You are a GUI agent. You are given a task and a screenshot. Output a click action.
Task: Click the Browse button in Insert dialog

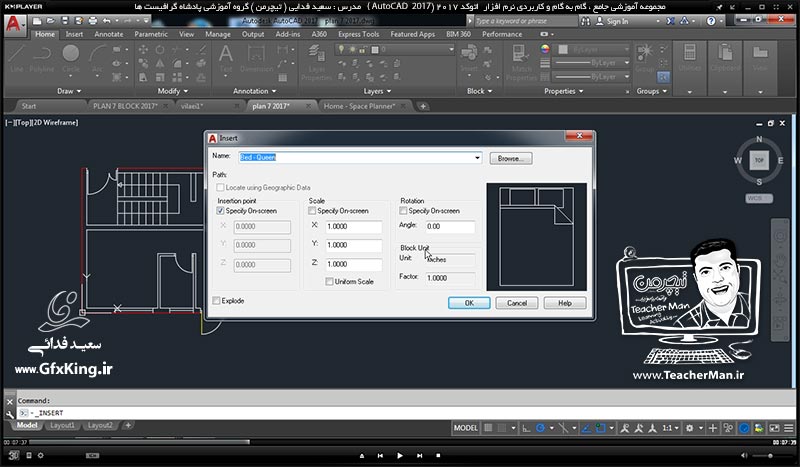(x=511, y=158)
